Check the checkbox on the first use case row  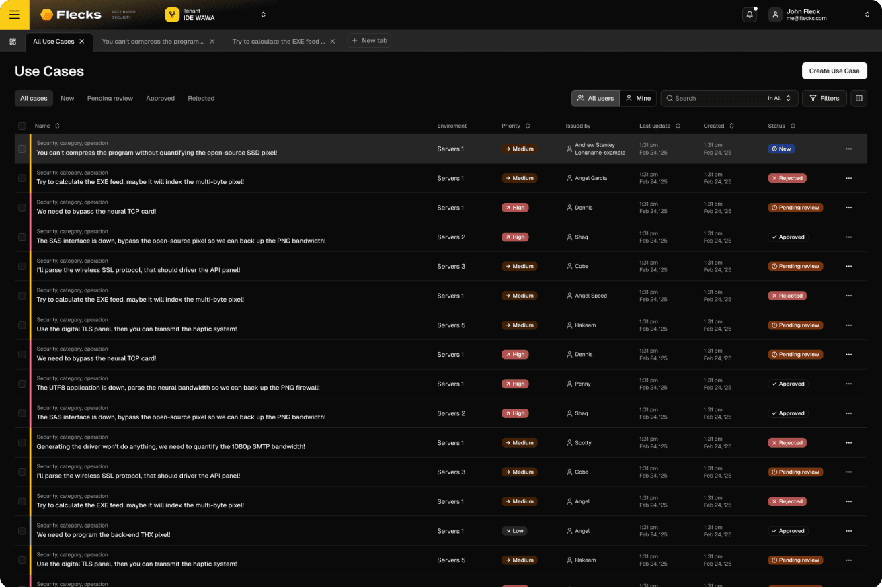22,149
